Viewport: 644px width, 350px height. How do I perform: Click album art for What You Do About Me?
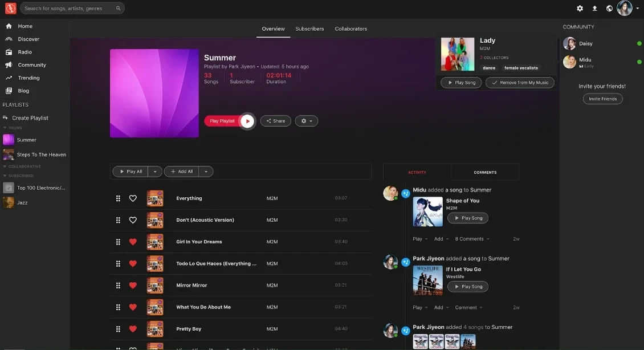point(155,307)
